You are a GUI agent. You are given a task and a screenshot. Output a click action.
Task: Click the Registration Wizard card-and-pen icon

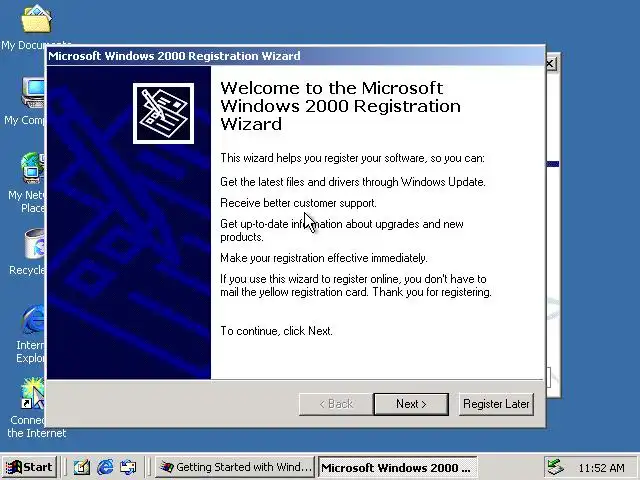pyautogui.click(x=163, y=113)
